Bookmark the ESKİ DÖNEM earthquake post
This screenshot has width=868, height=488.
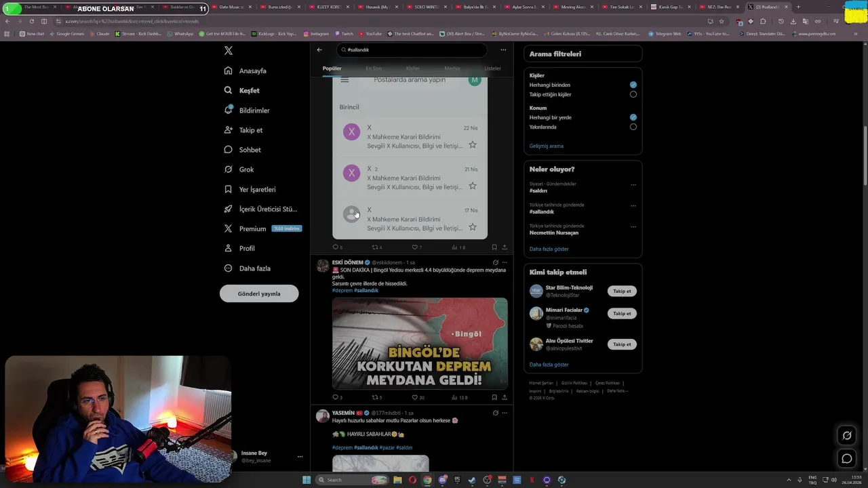(494, 397)
